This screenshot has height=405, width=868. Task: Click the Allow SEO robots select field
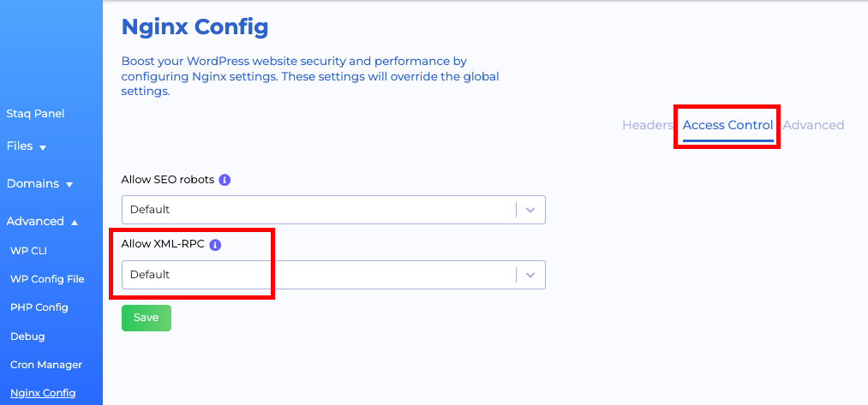[x=317, y=210]
